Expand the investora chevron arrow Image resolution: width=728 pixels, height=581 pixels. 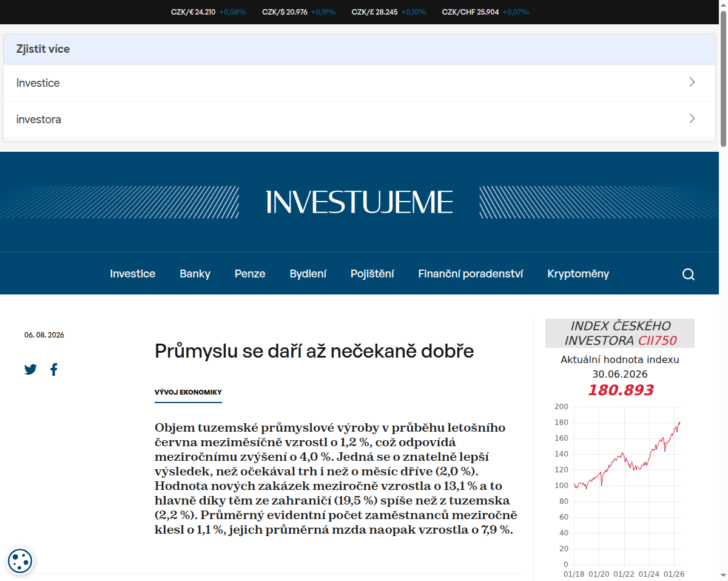click(x=692, y=118)
